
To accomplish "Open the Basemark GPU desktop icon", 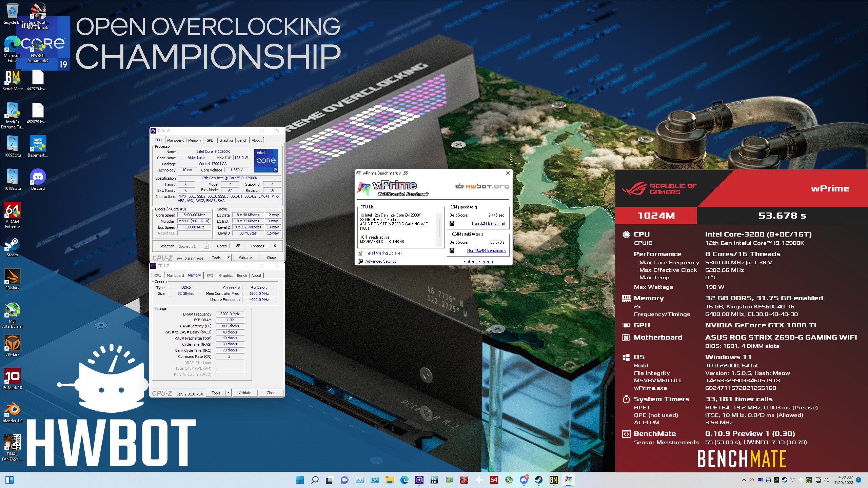I will (38, 146).
